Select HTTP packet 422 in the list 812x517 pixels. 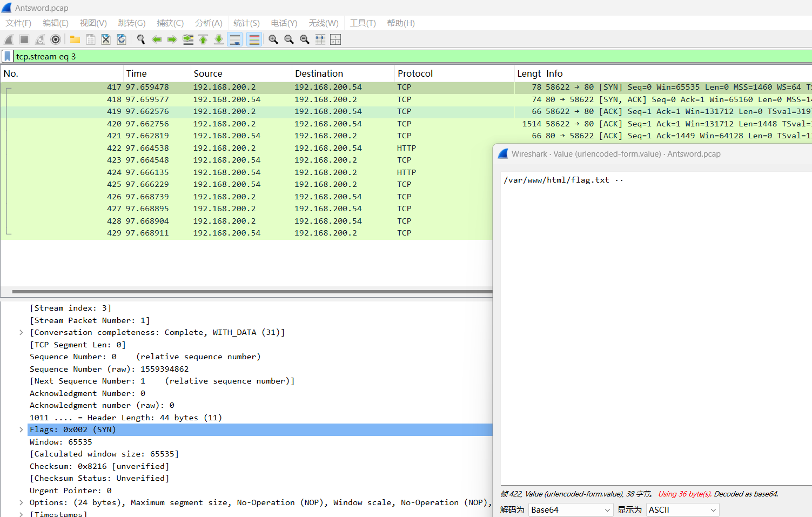point(246,148)
